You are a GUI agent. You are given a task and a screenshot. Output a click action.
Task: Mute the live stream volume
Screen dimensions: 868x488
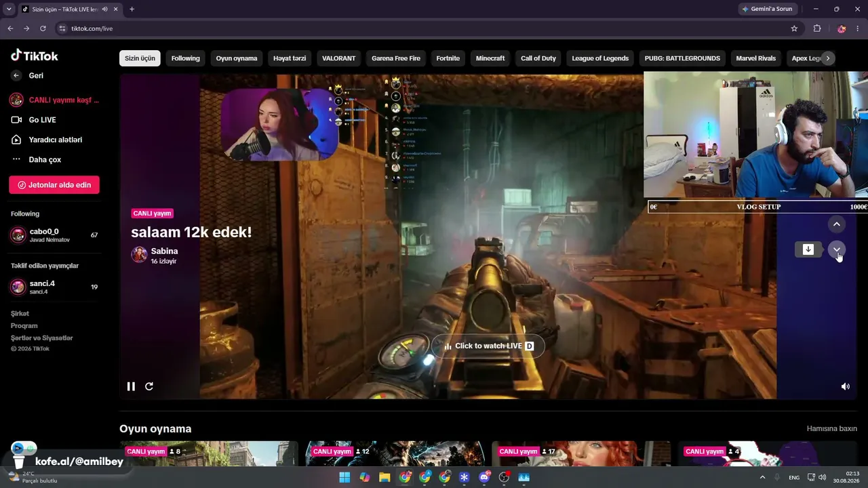[846, 386]
